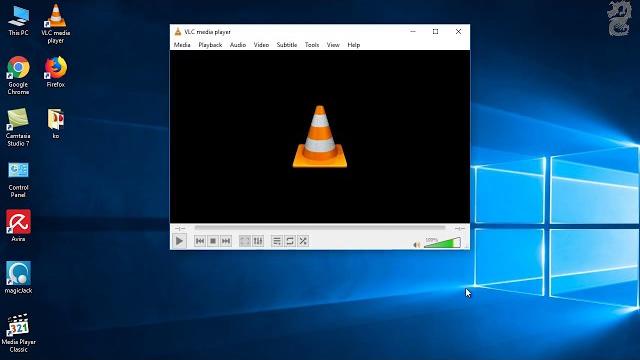Screen dimensions: 640x360
Task: Toggle fullscreen video in VLC
Action: 244,241
